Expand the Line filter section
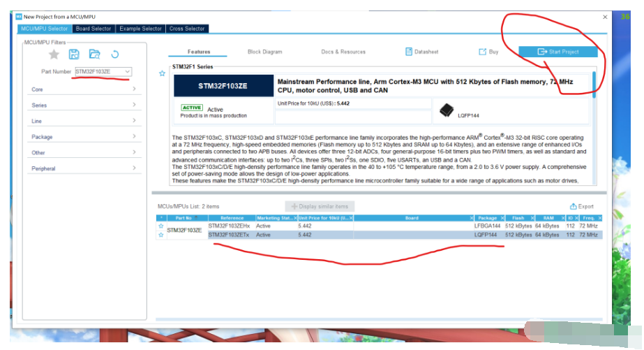The height and width of the screenshot is (350, 644). coord(84,121)
